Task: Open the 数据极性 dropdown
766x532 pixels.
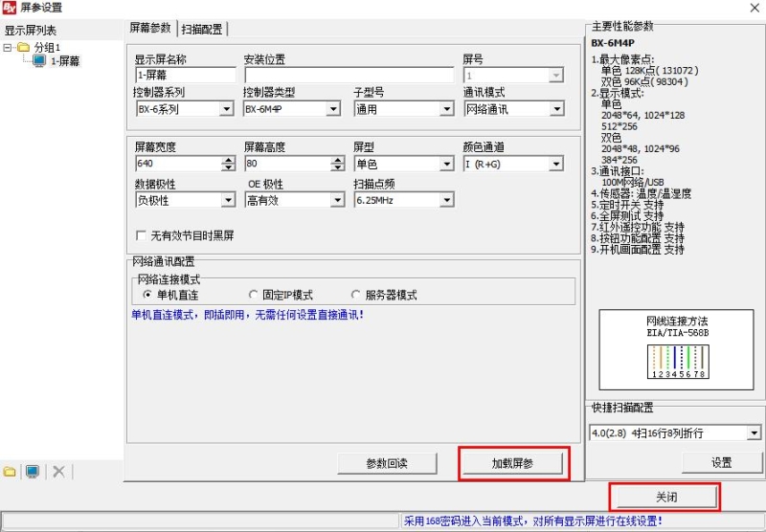Action: click(x=227, y=200)
